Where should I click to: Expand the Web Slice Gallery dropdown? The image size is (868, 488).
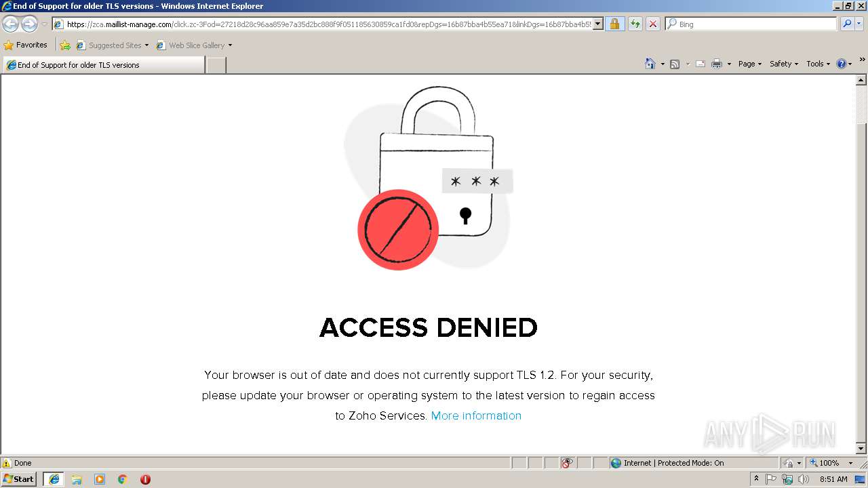[x=230, y=45]
